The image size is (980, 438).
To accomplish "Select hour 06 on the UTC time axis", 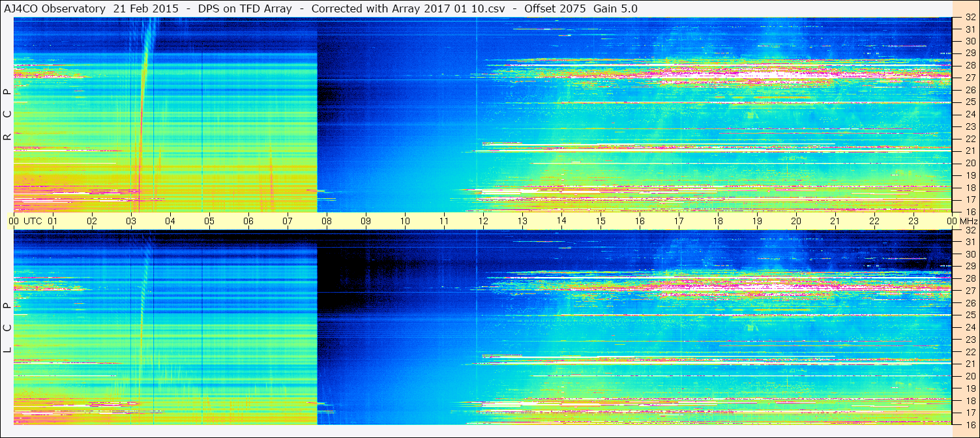I will click(x=248, y=221).
